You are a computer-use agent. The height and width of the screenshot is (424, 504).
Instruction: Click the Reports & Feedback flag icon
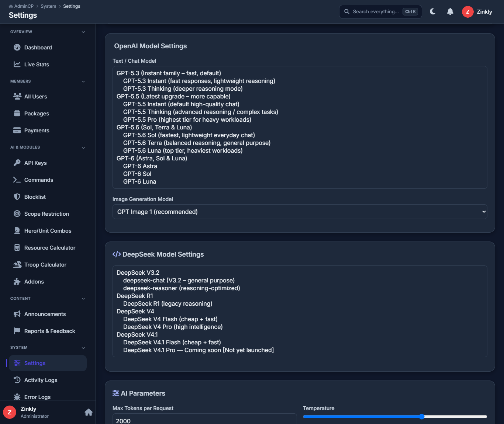pos(17,331)
